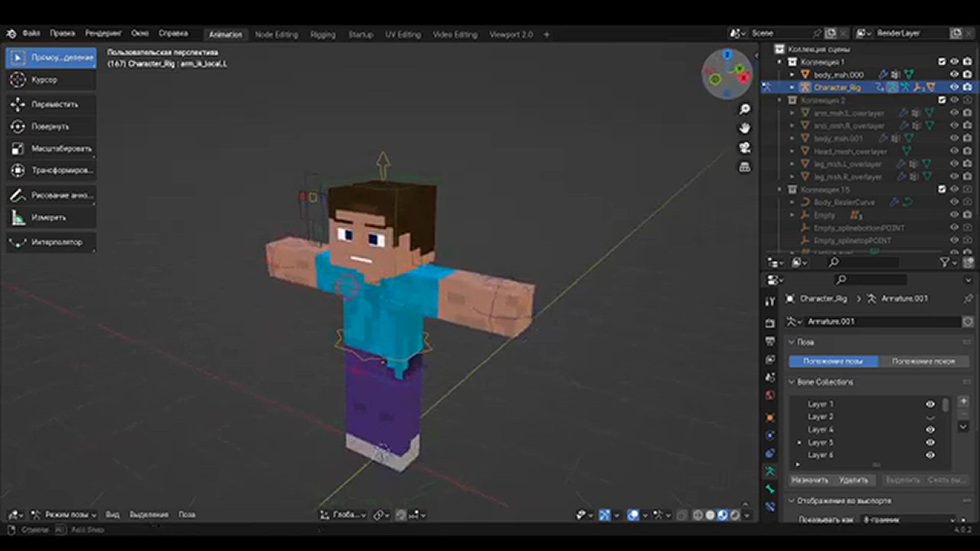
Task: Switch to the Node Editing workspace tab
Action: [276, 35]
